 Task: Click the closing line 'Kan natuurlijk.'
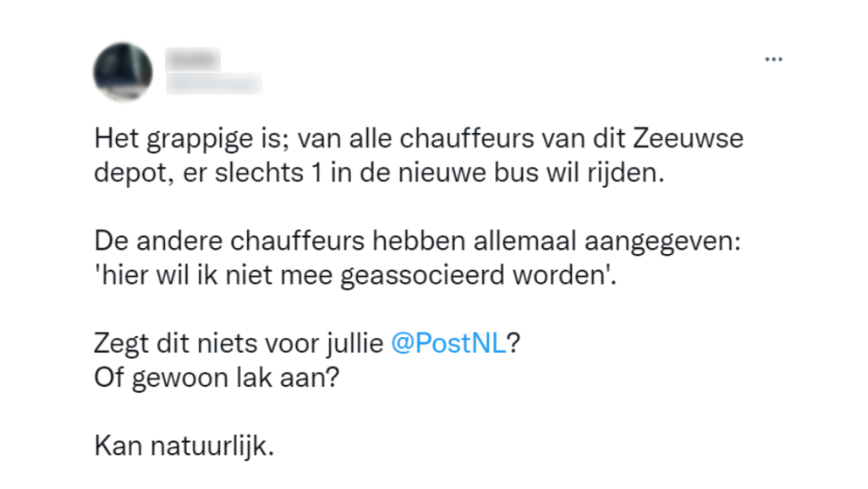click(x=184, y=446)
